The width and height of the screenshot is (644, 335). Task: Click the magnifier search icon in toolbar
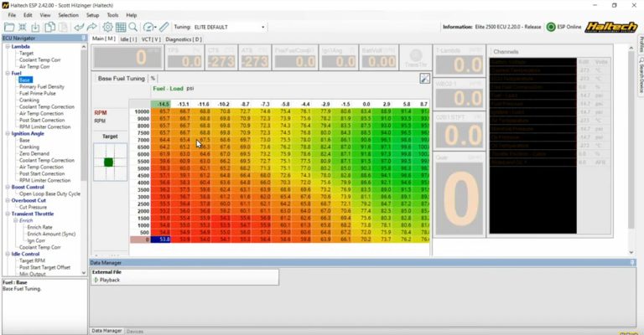(133, 27)
